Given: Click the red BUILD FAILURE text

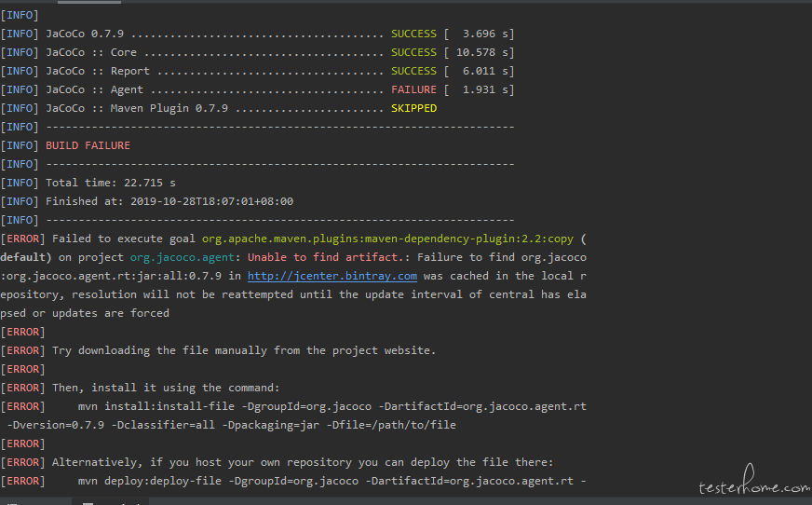Looking at the screenshot, I should [88, 145].
